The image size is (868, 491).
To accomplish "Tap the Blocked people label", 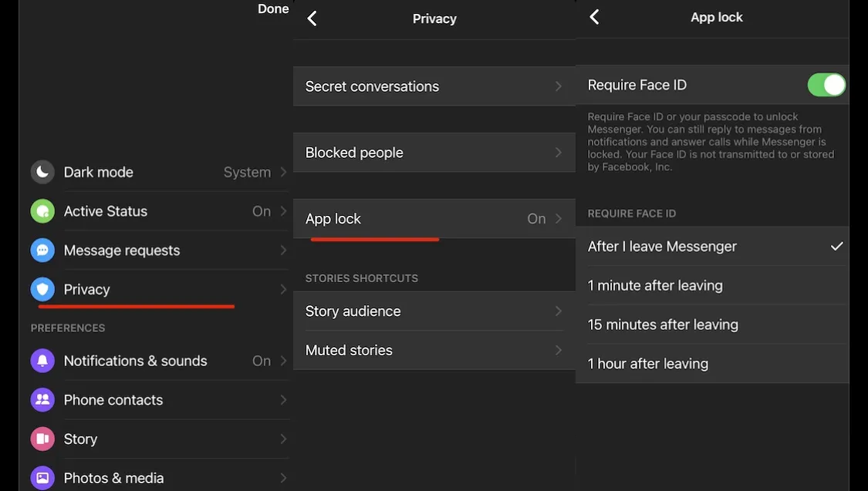I will (x=354, y=153).
